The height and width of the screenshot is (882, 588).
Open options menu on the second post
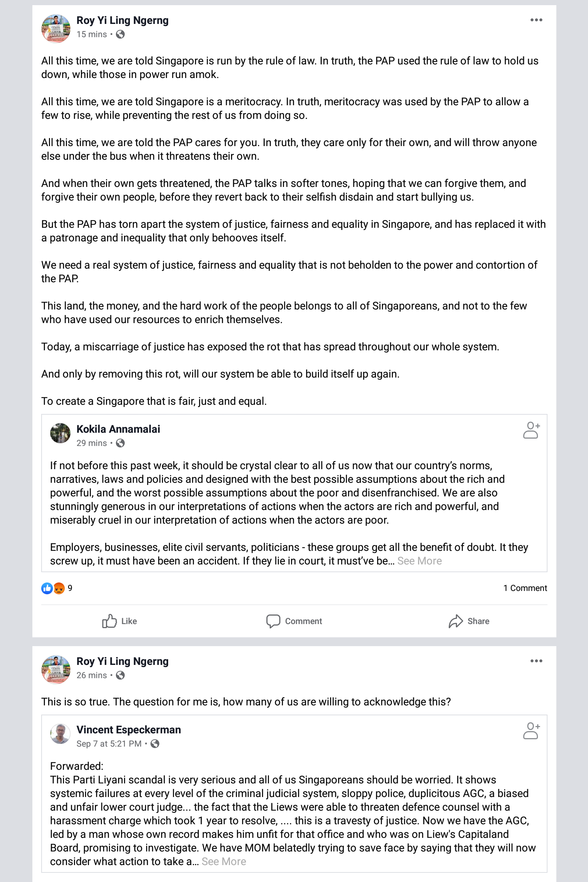point(536,661)
